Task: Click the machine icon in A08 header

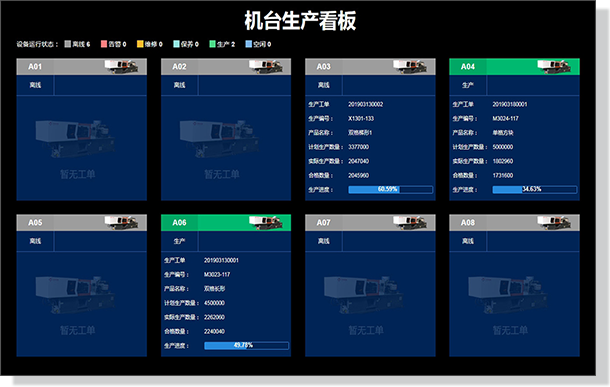Action: (x=554, y=222)
